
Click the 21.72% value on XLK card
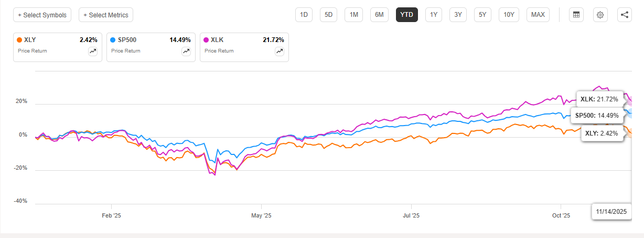pyautogui.click(x=272, y=40)
